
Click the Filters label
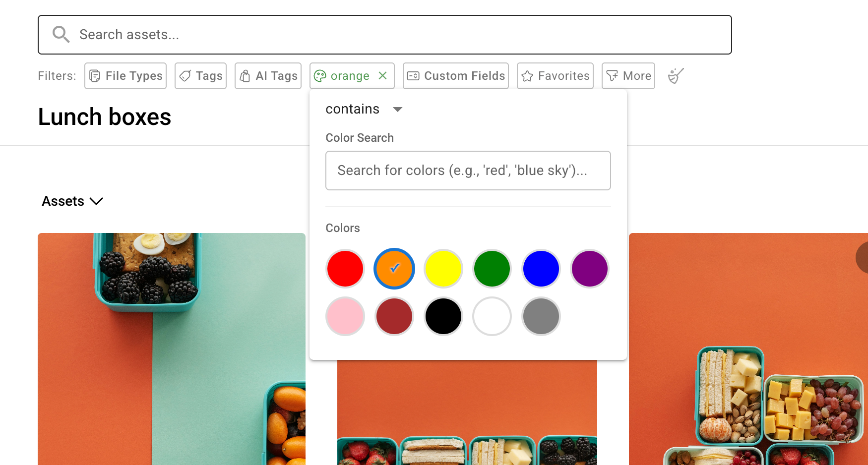[57, 75]
